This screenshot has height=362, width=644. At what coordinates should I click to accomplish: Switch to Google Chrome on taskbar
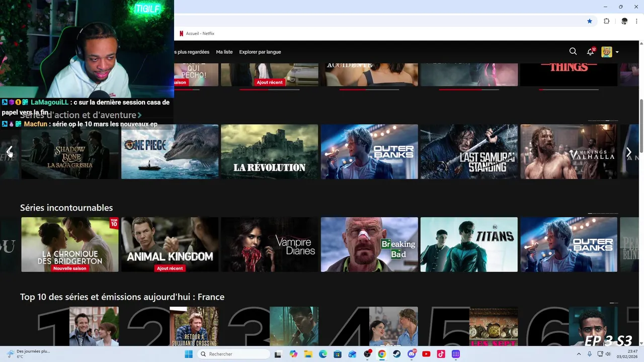382,354
